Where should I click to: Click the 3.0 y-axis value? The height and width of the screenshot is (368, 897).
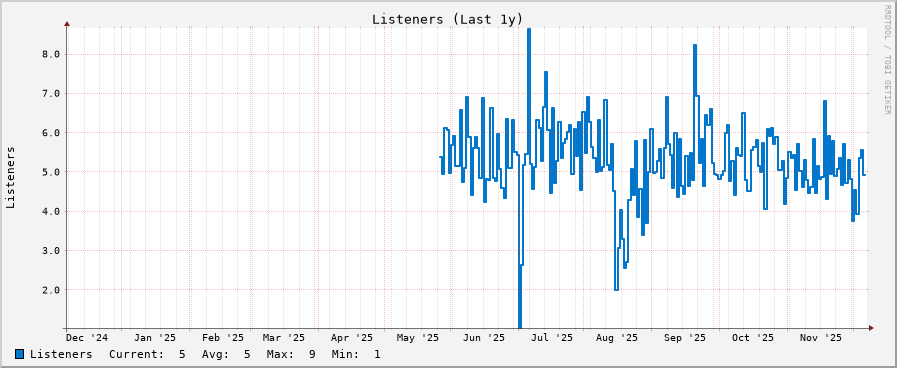tap(50, 250)
